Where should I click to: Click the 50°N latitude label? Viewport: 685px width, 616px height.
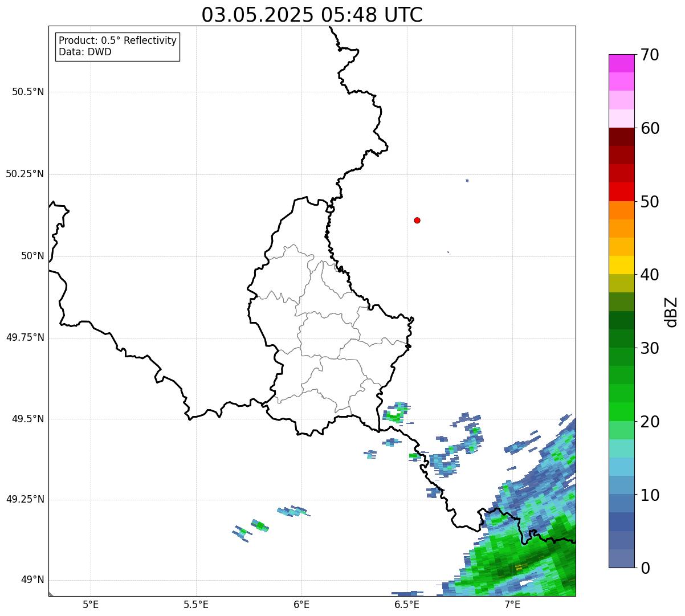coord(32,256)
